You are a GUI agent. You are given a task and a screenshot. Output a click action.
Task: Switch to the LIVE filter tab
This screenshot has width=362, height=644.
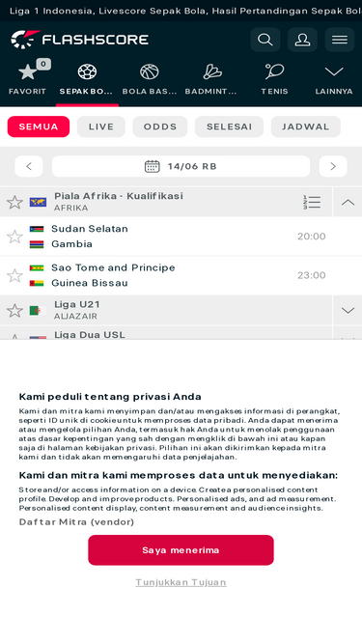click(x=101, y=126)
